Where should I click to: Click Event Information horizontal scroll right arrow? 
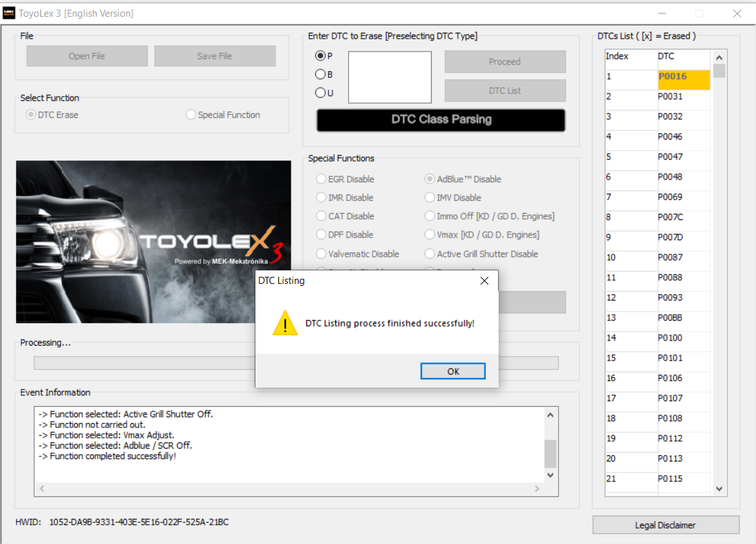[537, 489]
